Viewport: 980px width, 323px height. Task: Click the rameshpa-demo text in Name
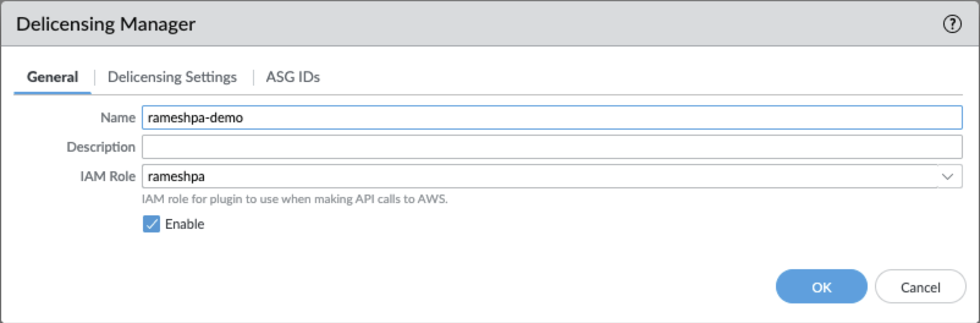pos(196,117)
